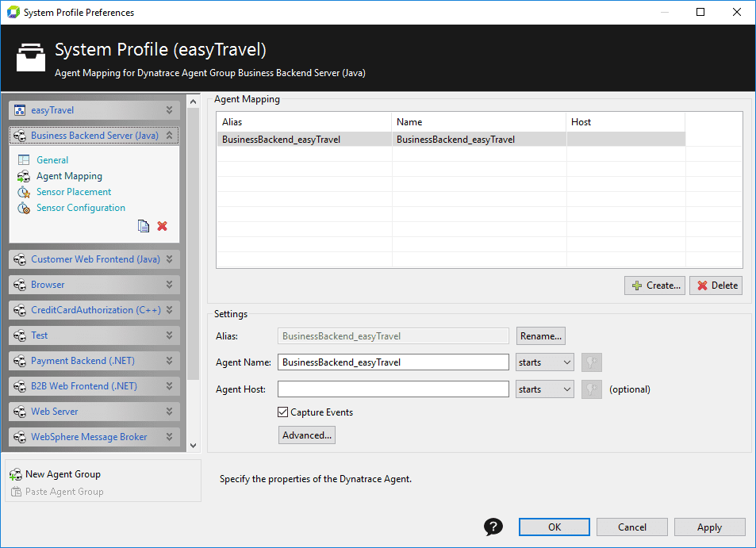
Task: Collapse the Business Backend Server section chevron
Action: coord(169,136)
